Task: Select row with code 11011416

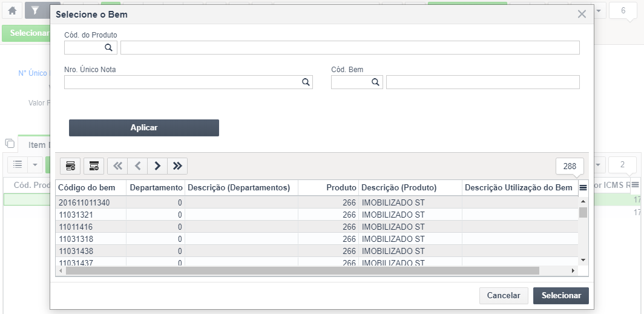Action: pyautogui.click(x=317, y=227)
